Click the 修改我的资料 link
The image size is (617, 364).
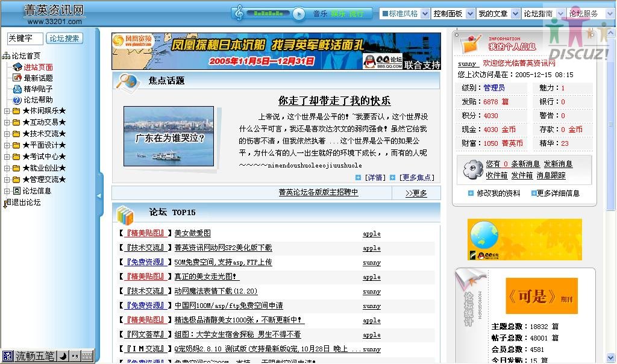498,193
